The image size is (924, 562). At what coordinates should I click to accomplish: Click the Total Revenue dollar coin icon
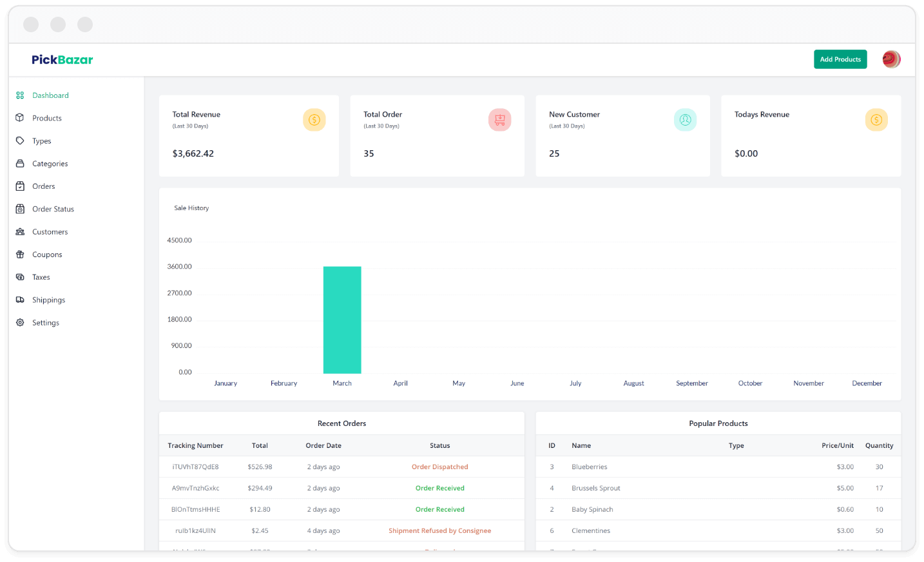pos(314,120)
